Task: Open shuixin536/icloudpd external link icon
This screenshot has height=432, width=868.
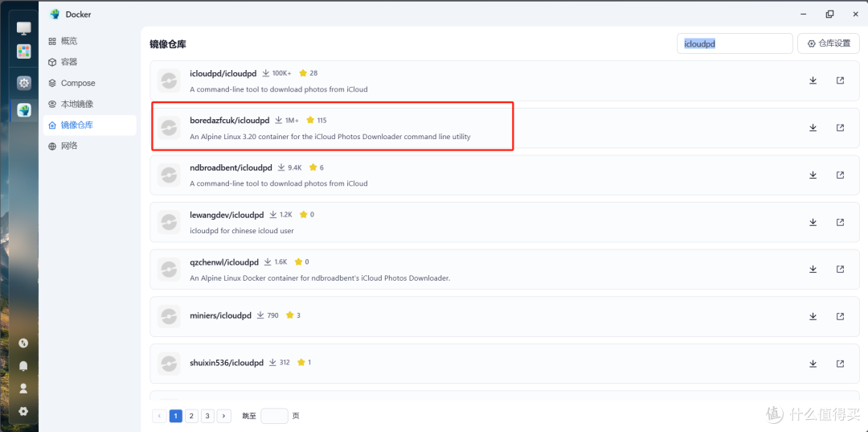Action: [840, 364]
